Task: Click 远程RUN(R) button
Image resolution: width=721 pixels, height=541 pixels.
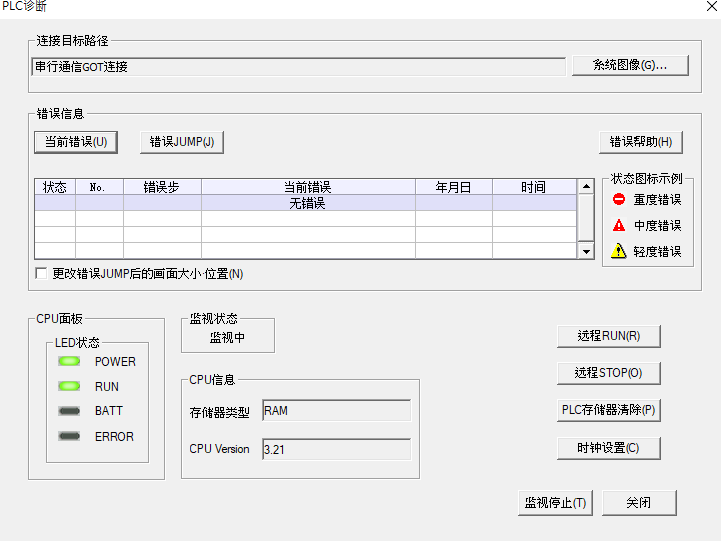Action: (608, 336)
